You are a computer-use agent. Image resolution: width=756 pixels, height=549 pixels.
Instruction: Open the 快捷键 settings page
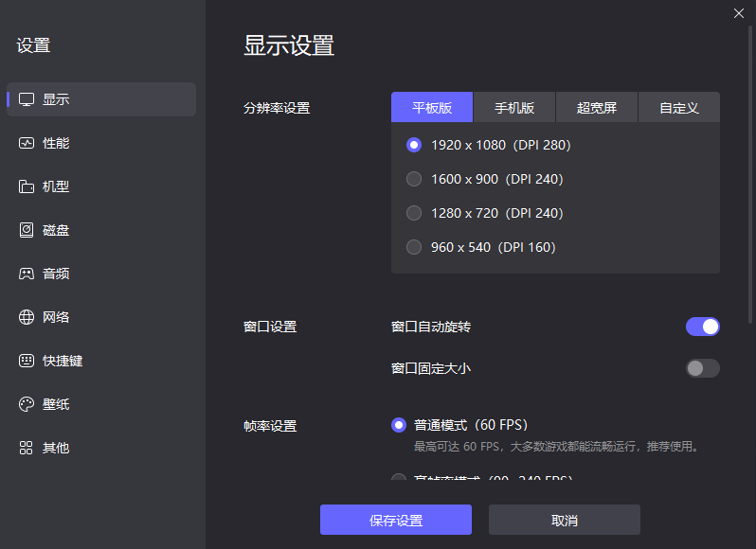[101, 361]
